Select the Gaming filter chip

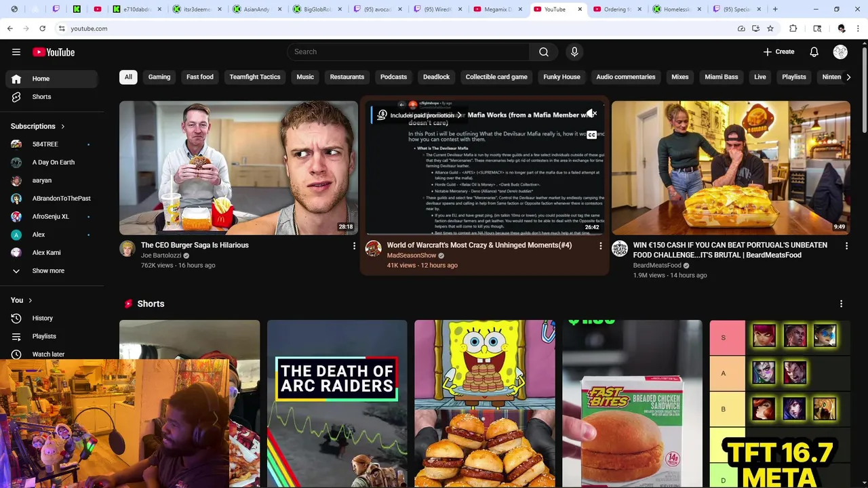(x=159, y=77)
